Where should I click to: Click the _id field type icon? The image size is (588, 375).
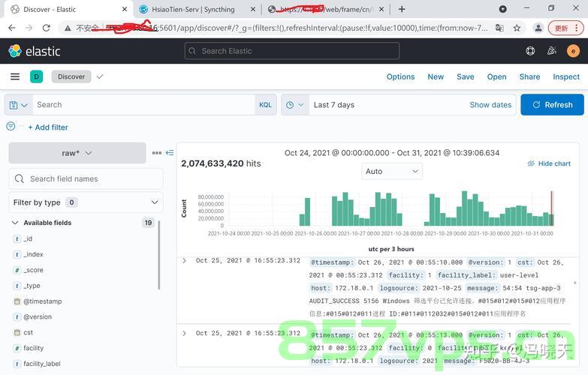tap(17, 238)
